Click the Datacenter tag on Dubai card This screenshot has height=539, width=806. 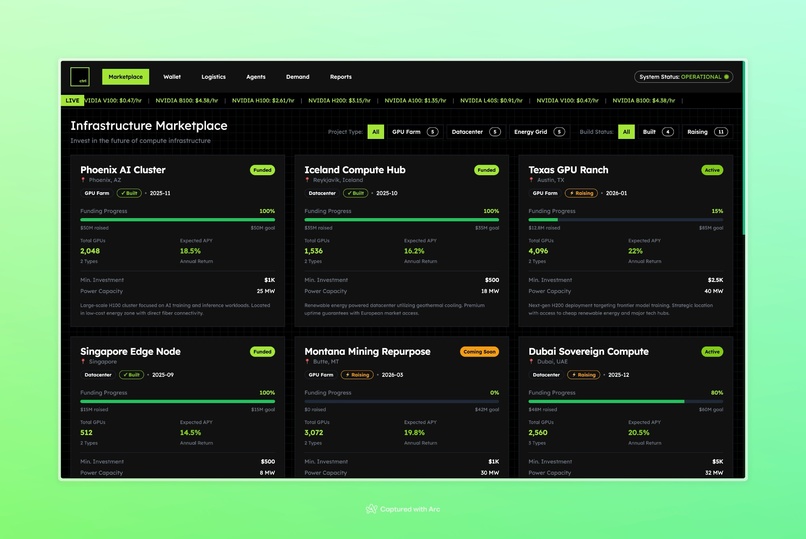click(546, 375)
